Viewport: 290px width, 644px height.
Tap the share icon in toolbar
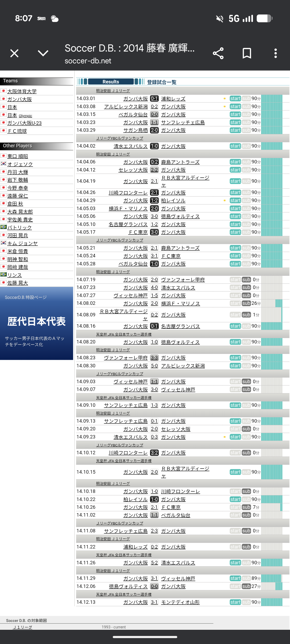[218, 53]
